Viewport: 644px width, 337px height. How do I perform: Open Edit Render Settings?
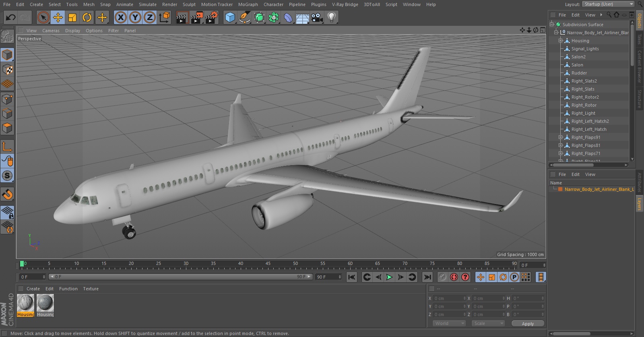point(212,17)
